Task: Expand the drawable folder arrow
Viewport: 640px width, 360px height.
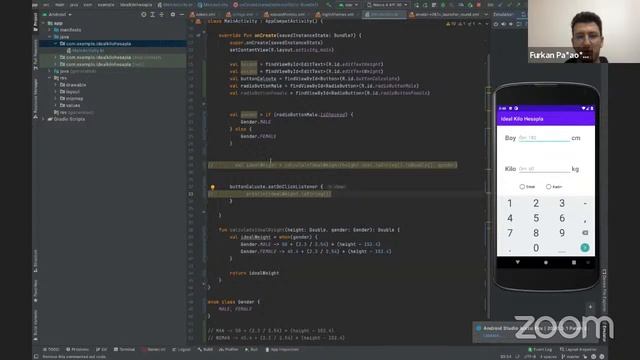Action: 56,85
